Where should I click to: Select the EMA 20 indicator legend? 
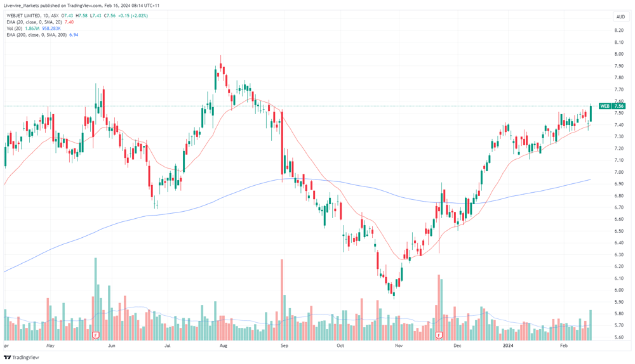(34, 22)
